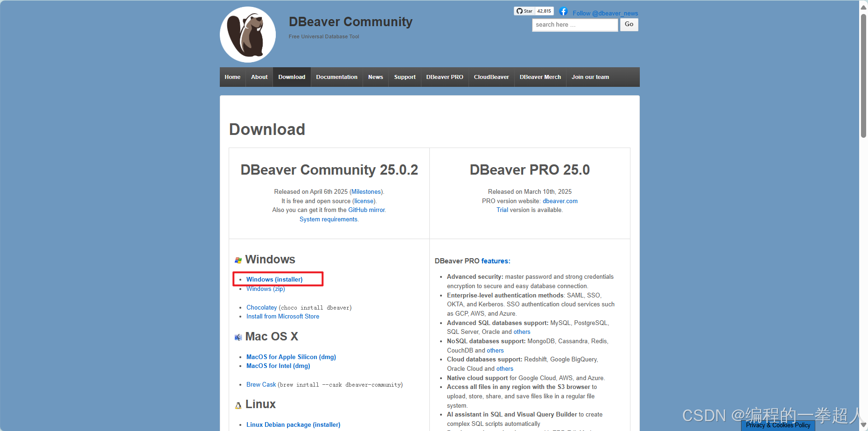Open the System requirements link
The height and width of the screenshot is (431, 868).
(329, 219)
